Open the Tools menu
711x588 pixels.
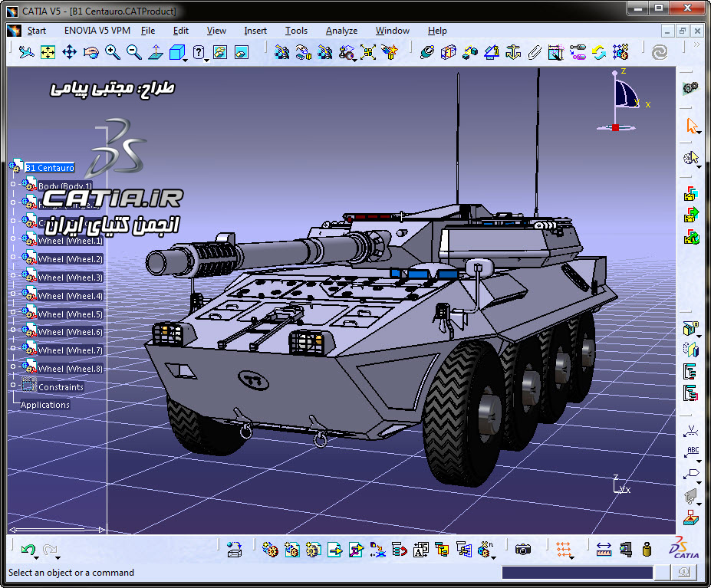[296, 31]
